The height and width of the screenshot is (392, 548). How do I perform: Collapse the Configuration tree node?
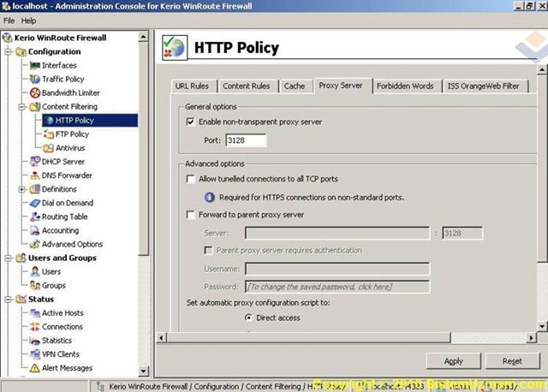(x=8, y=51)
